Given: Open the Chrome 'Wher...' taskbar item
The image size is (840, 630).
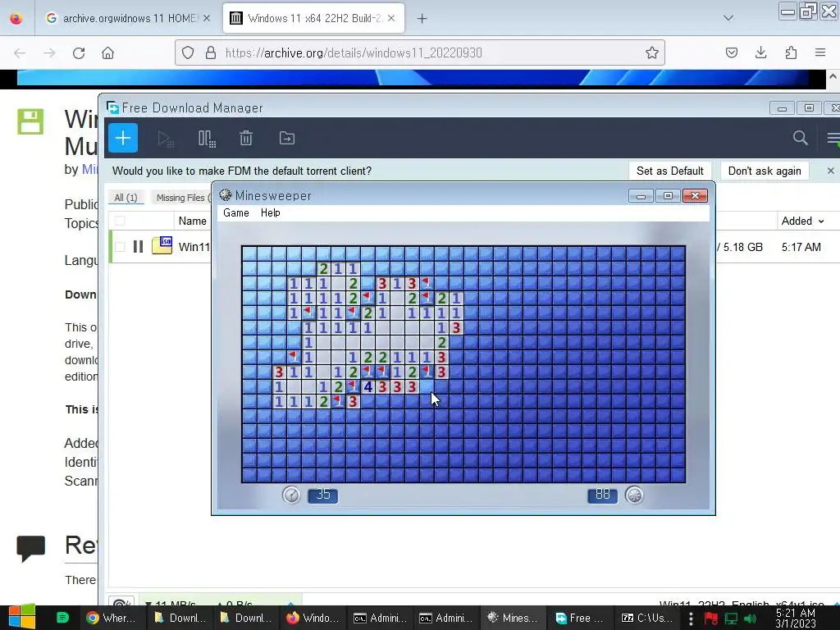Looking at the screenshot, I should click(111, 618).
